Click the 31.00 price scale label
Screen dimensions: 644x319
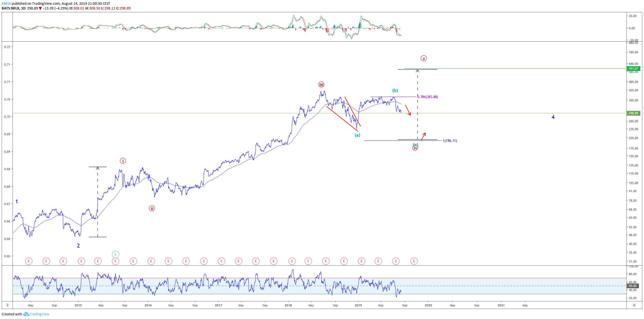(x=633, y=261)
